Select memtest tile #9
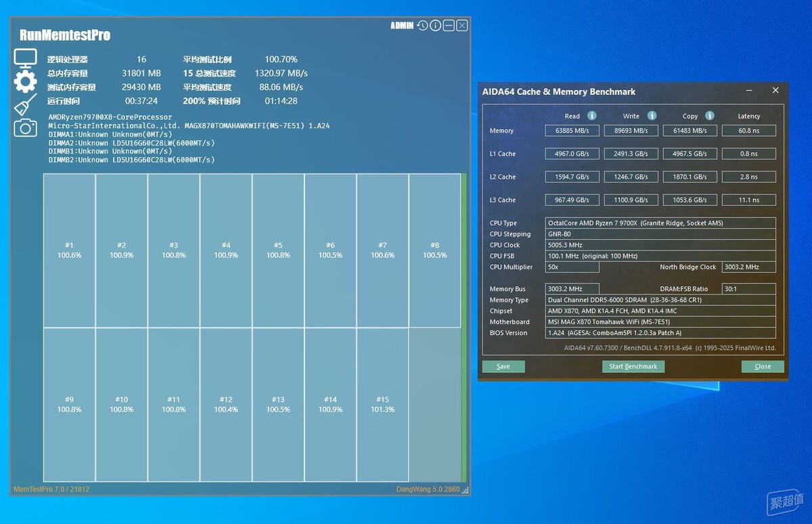The width and height of the screenshot is (812, 524). point(69,405)
